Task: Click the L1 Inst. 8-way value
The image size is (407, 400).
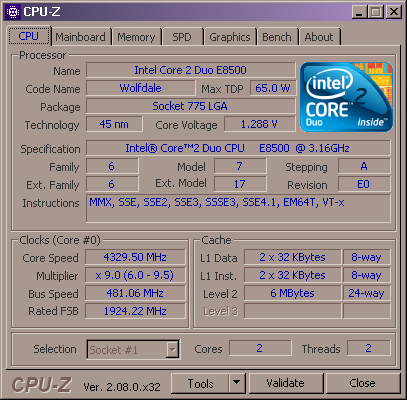Action: pyautogui.click(x=367, y=275)
